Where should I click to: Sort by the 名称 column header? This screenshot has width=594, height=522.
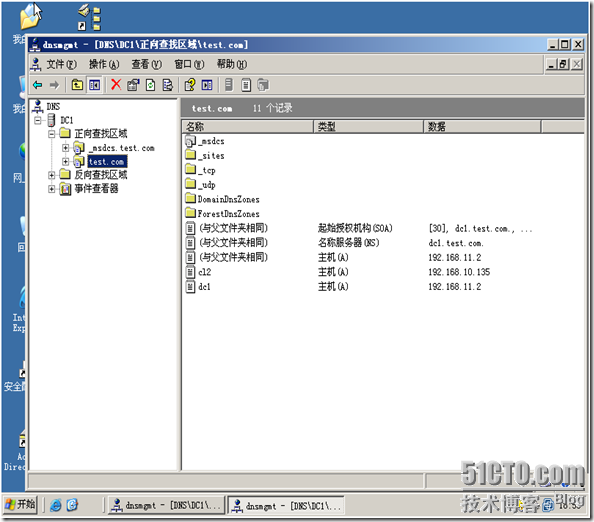(248, 127)
